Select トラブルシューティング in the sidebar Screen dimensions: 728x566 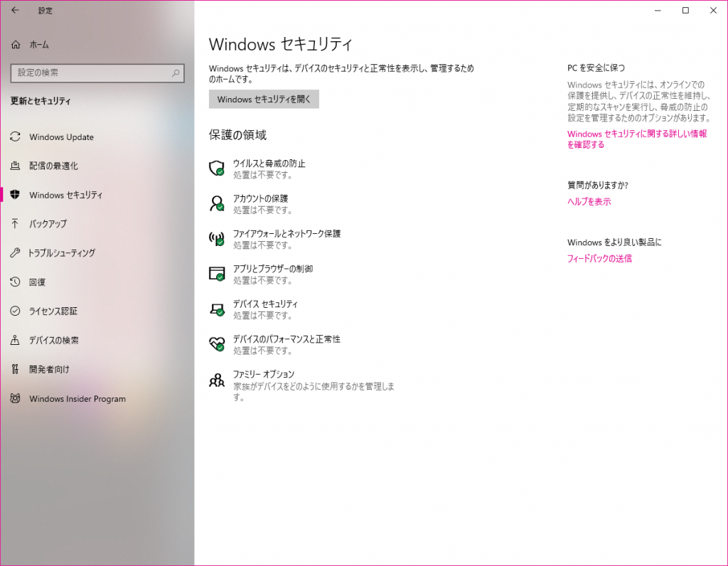click(x=62, y=253)
